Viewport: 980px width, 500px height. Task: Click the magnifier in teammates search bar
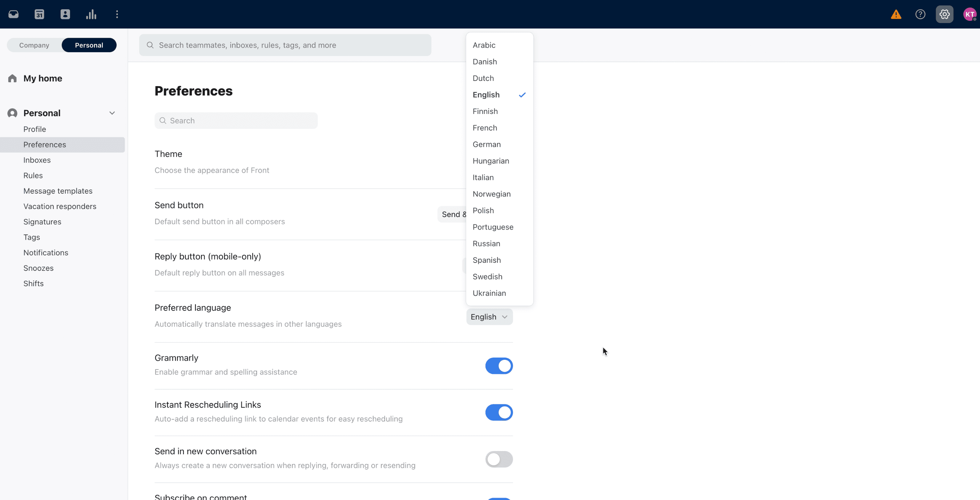click(150, 45)
